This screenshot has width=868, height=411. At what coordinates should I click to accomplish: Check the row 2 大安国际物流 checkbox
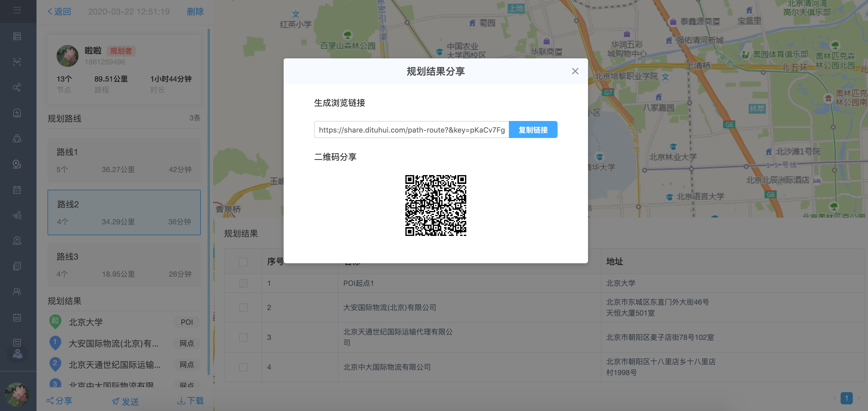coord(243,308)
